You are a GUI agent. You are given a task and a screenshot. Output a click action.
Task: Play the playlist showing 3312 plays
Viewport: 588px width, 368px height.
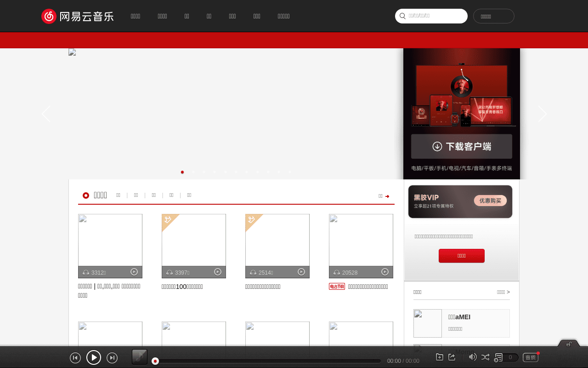point(134,272)
